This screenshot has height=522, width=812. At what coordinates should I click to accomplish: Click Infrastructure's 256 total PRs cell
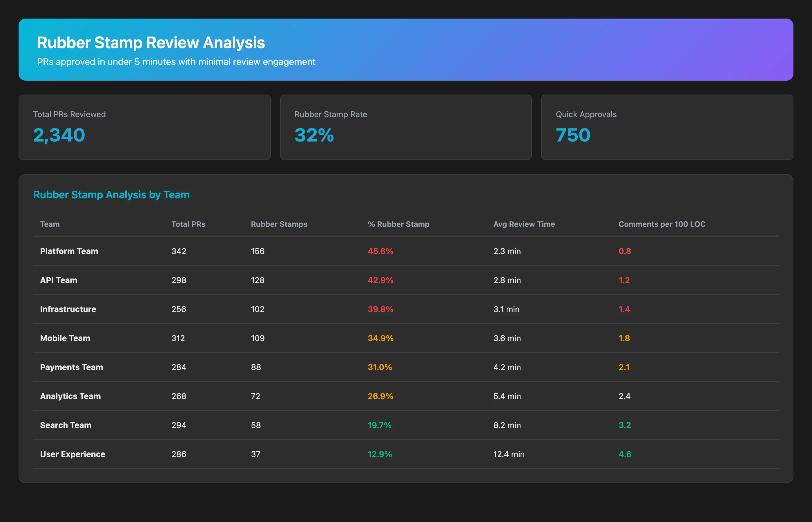point(179,309)
